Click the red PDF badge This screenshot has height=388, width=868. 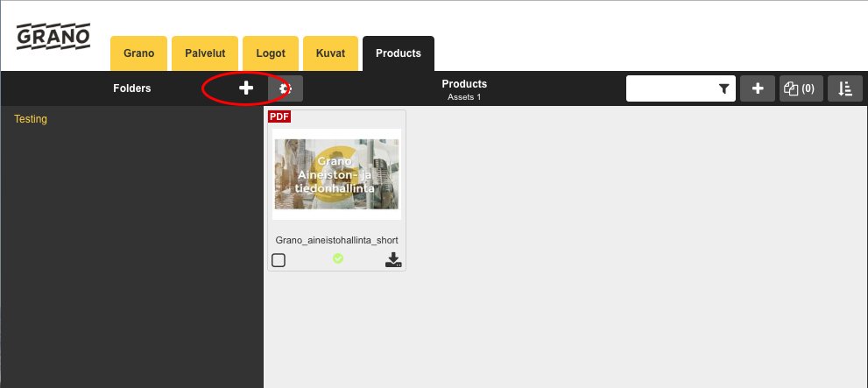279,116
